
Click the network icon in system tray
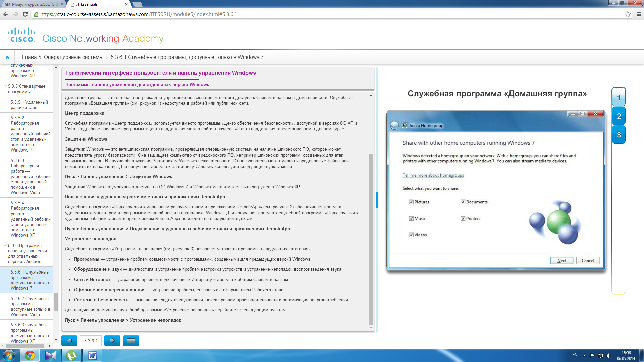[x=600, y=356]
